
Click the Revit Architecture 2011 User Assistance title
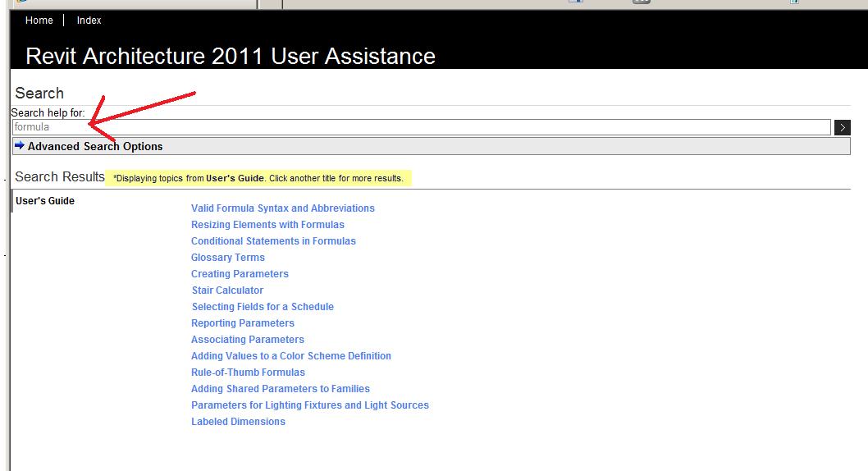point(231,57)
